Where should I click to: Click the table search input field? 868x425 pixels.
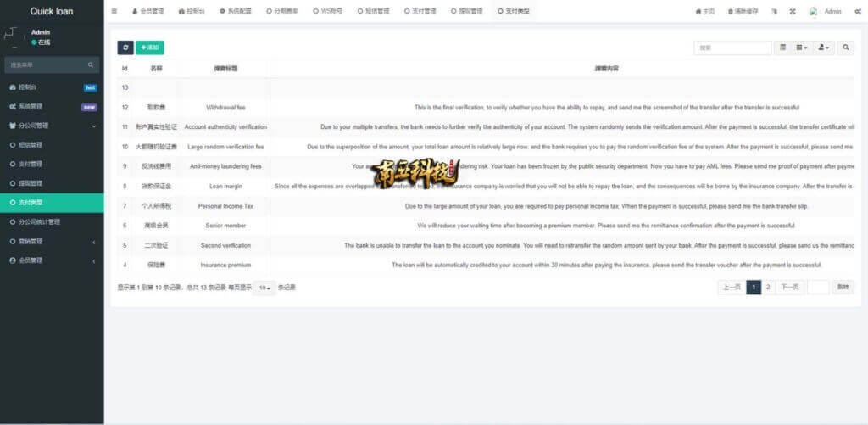click(x=732, y=48)
